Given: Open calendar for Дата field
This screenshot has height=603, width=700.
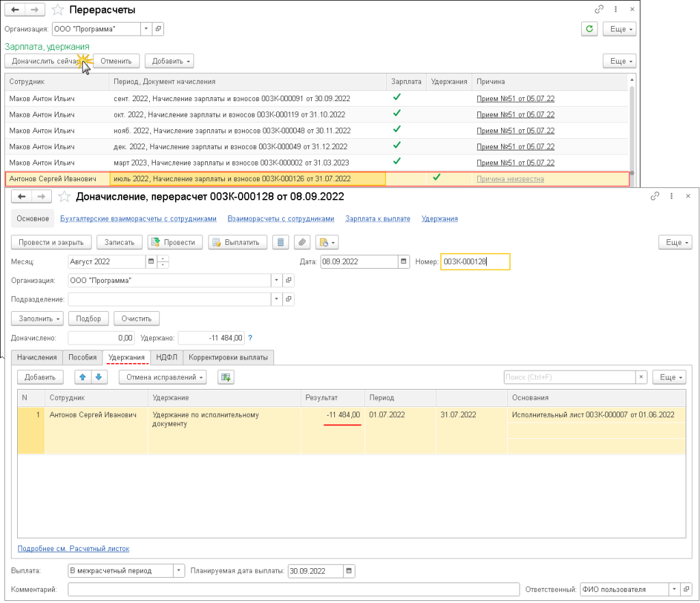Looking at the screenshot, I should click(403, 262).
